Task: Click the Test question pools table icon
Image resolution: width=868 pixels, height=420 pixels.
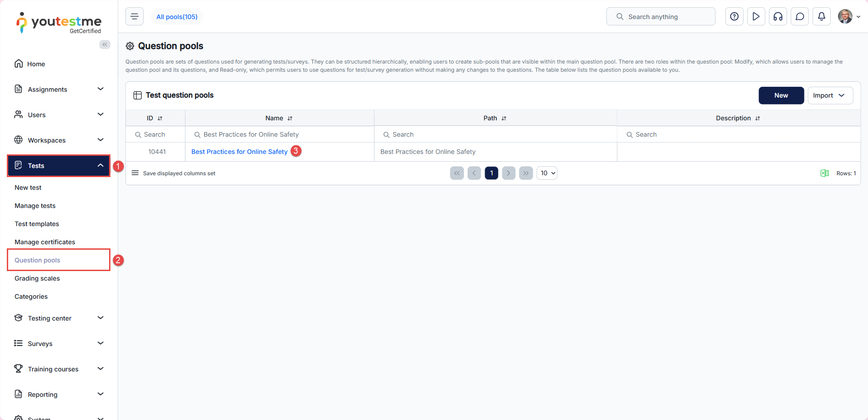Action: 137,95
